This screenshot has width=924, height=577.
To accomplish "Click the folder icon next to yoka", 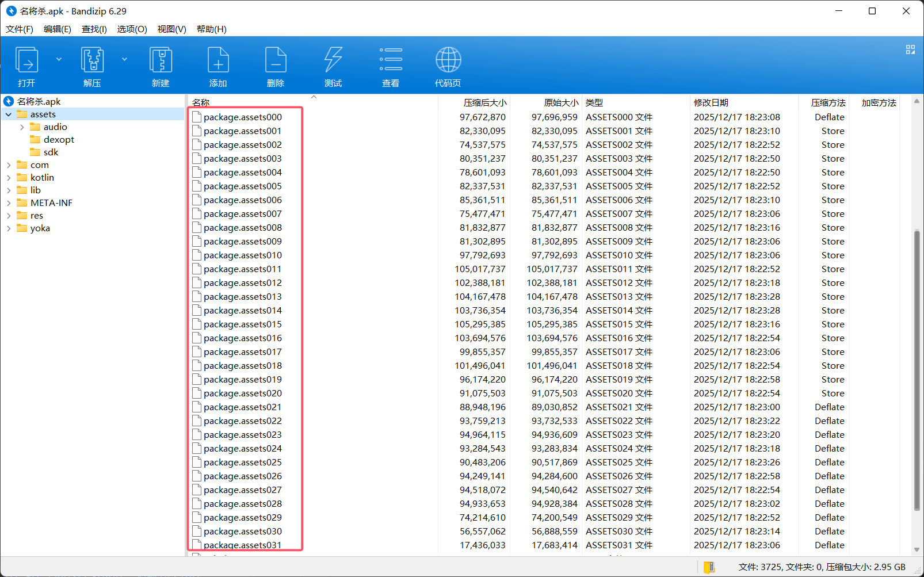I will point(22,228).
